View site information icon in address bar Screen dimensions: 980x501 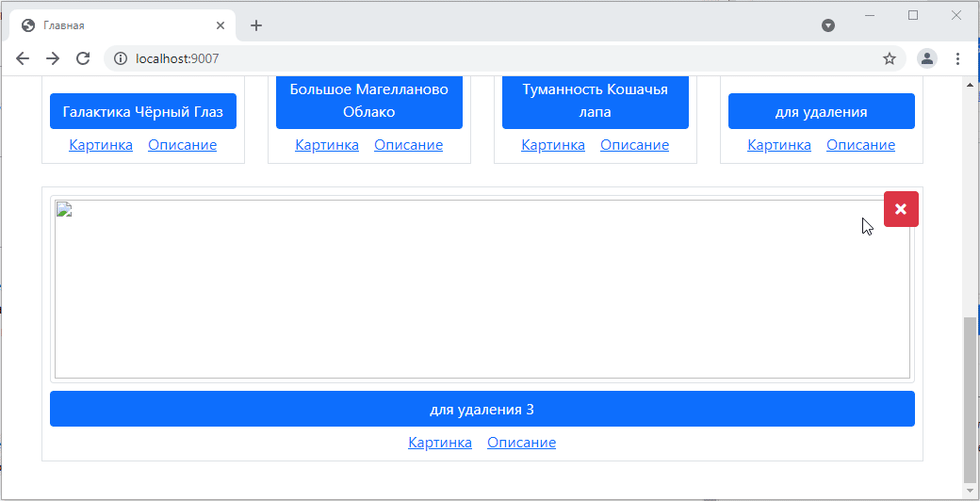[120, 58]
